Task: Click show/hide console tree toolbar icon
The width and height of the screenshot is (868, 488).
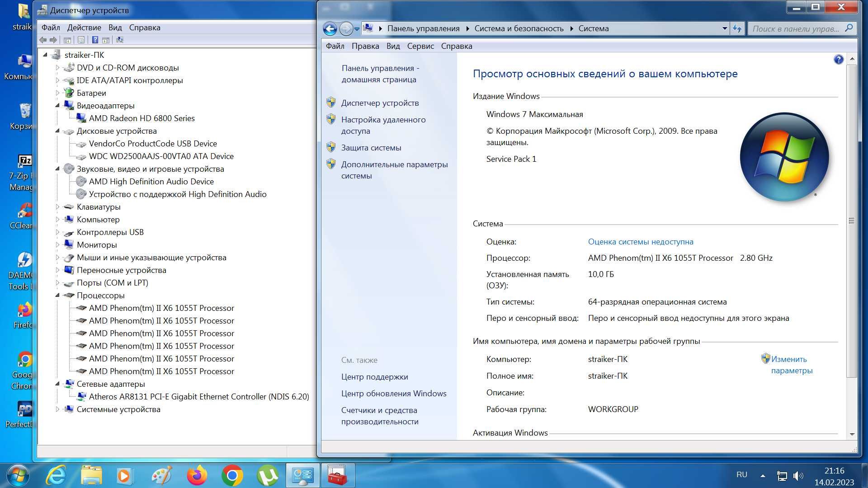Action: (67, 40)
